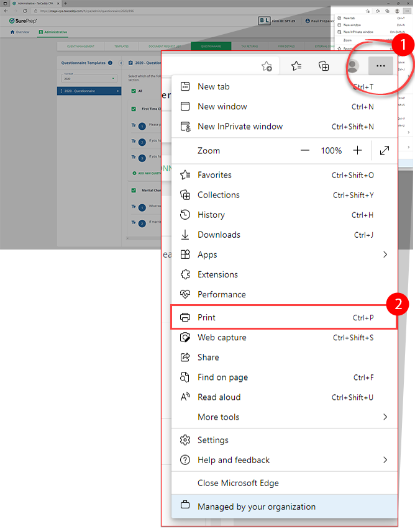The height and width of the screenshot is (532, 415).
Task: Click the Tr icon for Marital question 2
Action: pyautogui.click(x=134, y=222)
